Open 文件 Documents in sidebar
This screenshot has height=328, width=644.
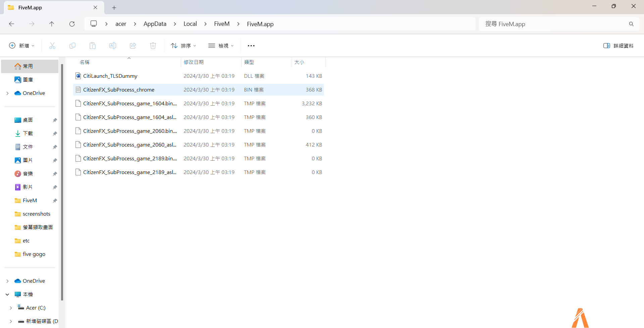point(30,147)
